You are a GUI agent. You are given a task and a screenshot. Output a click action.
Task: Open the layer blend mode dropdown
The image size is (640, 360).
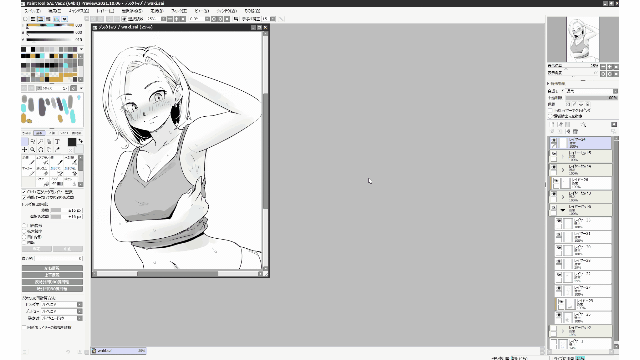[590, 91]
